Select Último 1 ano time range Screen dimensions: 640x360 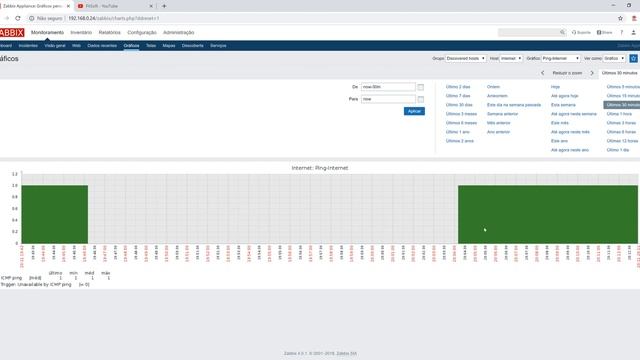point(458,132)
